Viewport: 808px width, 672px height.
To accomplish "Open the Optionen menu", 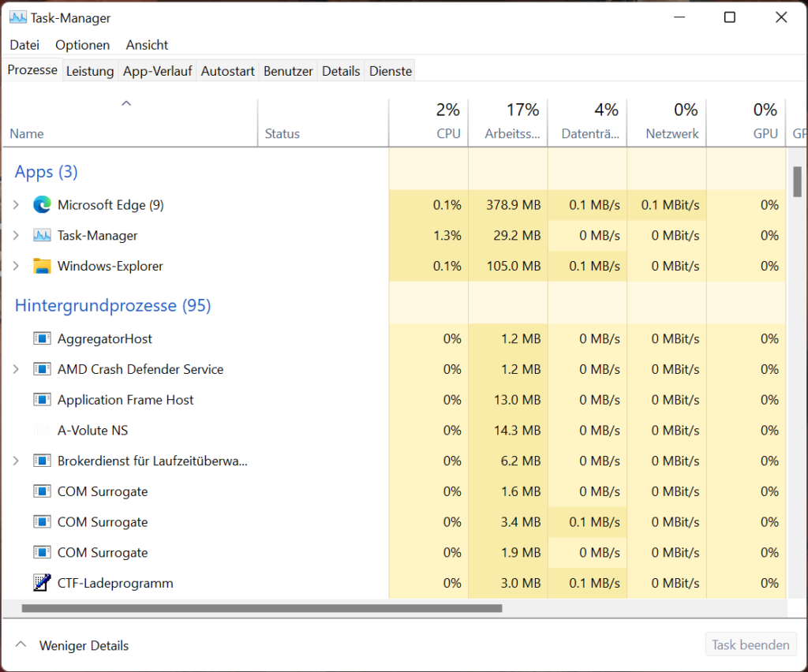I will click(82, 45).
